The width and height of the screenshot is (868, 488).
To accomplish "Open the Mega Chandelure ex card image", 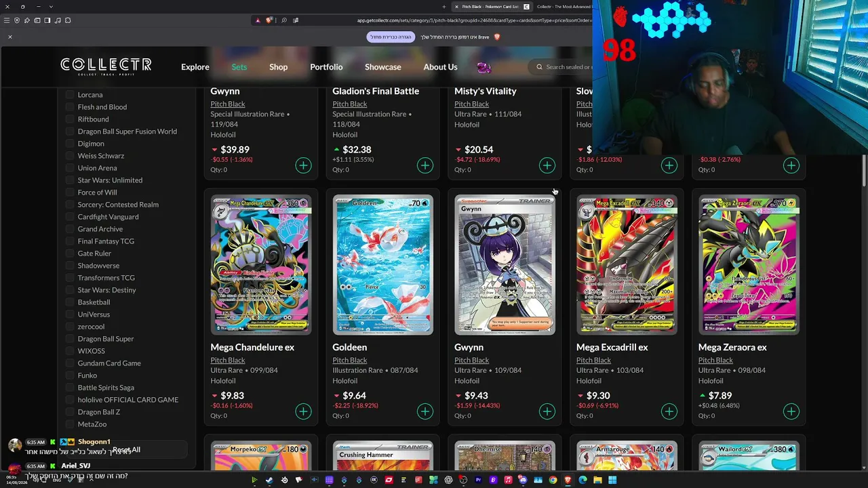I will 261,265.
